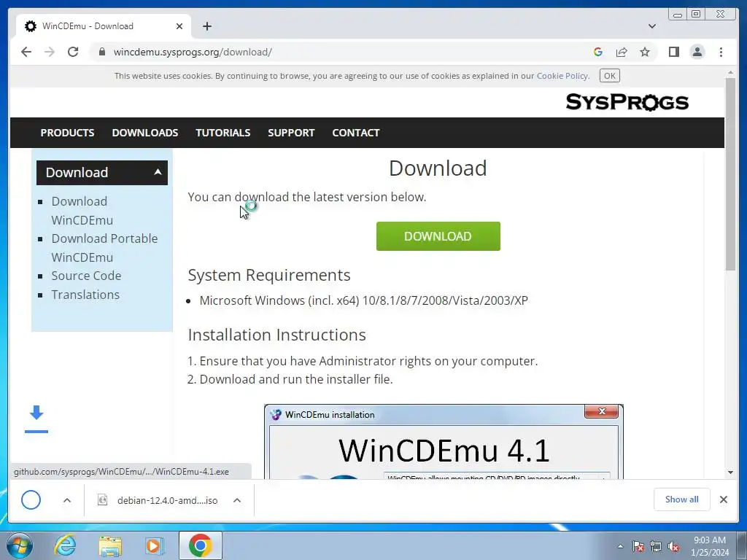Open the Translations link
Viewport: 747px width, 560px height.
pyautogui.click(x=85, y=295)
